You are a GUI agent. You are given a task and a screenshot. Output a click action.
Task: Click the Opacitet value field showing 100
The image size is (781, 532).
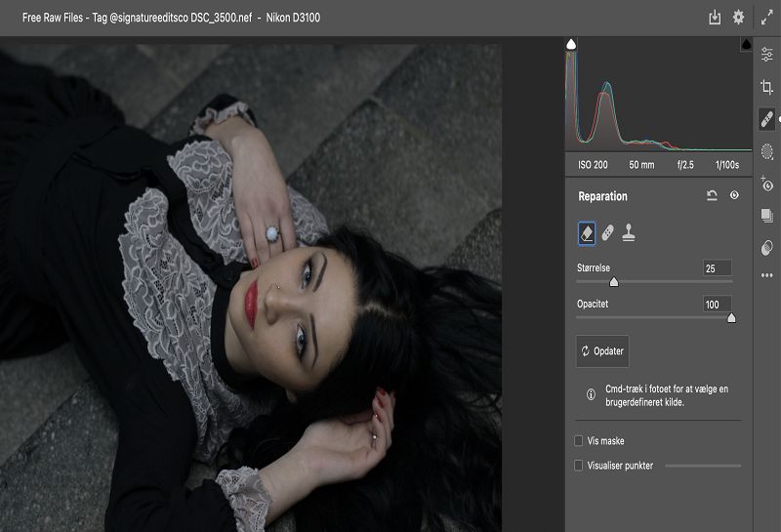pos(718,304)
